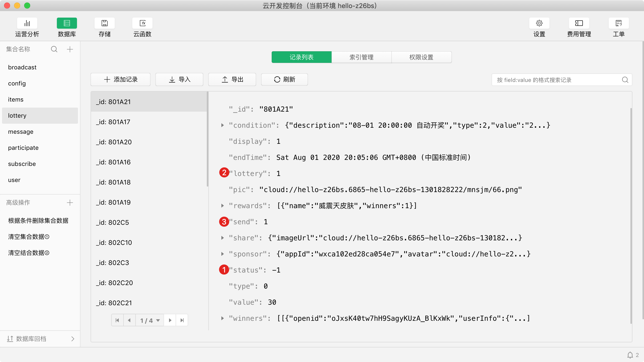Screen dimensions: 644x362
Task: Expand the "condition" field triangle
Action: (222, 125)
